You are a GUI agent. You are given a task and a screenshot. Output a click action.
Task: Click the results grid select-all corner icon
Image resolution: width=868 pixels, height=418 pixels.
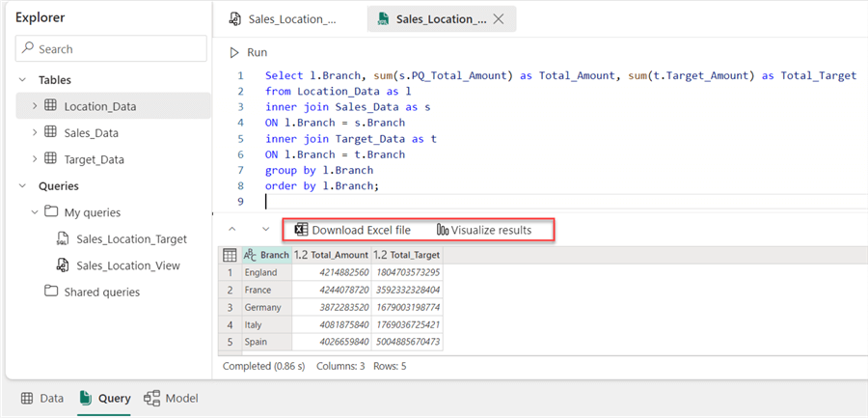click(x=230, y=255)
